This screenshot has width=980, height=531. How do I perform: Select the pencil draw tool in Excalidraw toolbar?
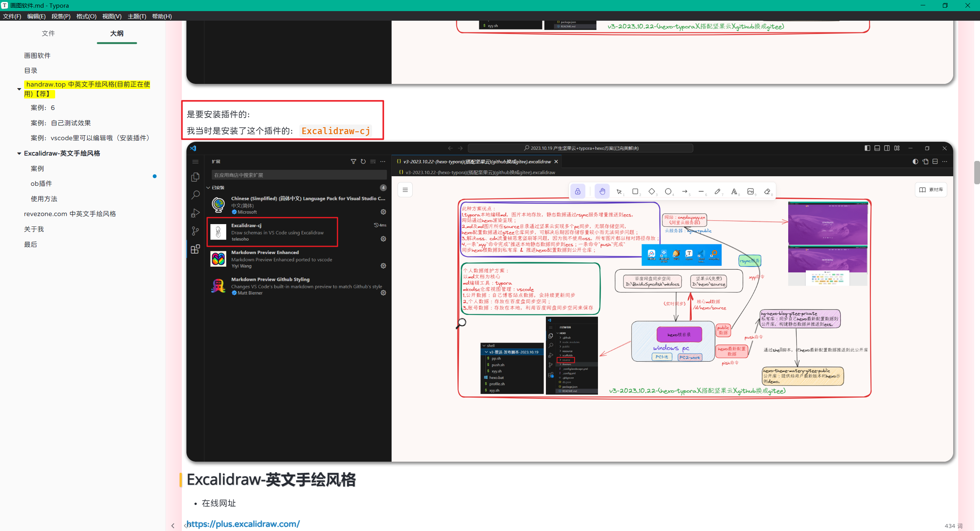coord(718,191)
